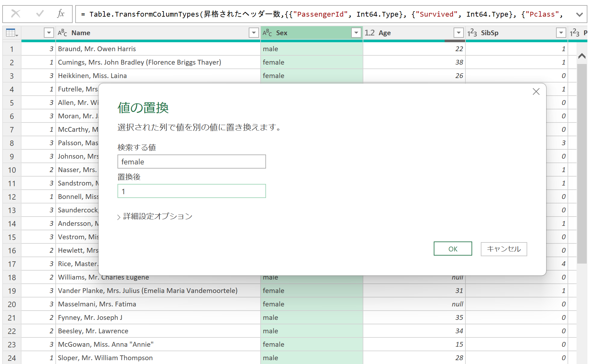589x364 pixels.
Task: Click the ABC data type icon on Sex column
Action: [x=268, y=32]
